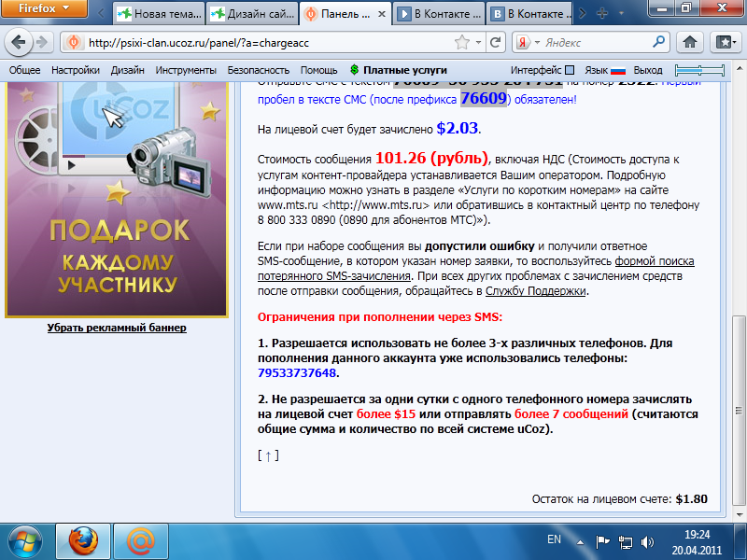The height and width of the screenshot is (560, 747).
Task: Open the Инструменты menu
Action: 186,71
